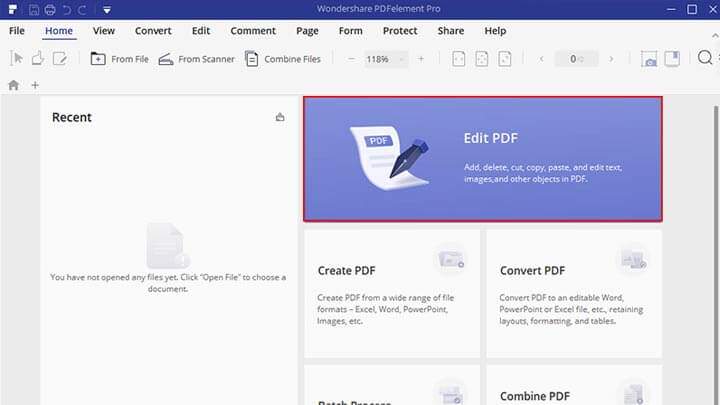This screenshot has height=405, width=720.
Task: Click the zoom out minus button
Action: [351, 59]
